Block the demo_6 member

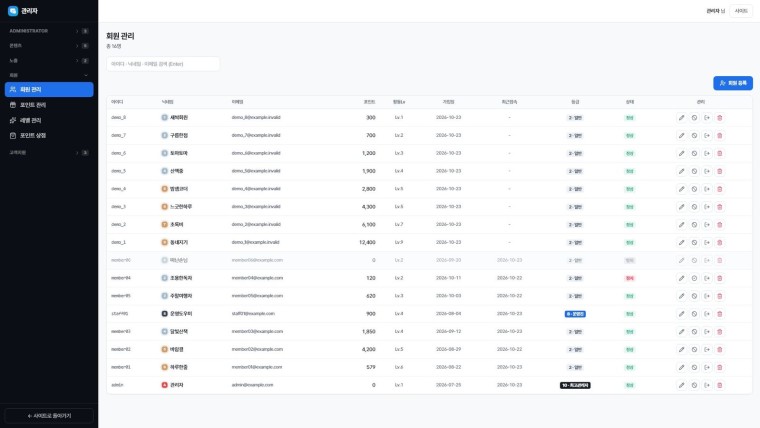point(694,153)
